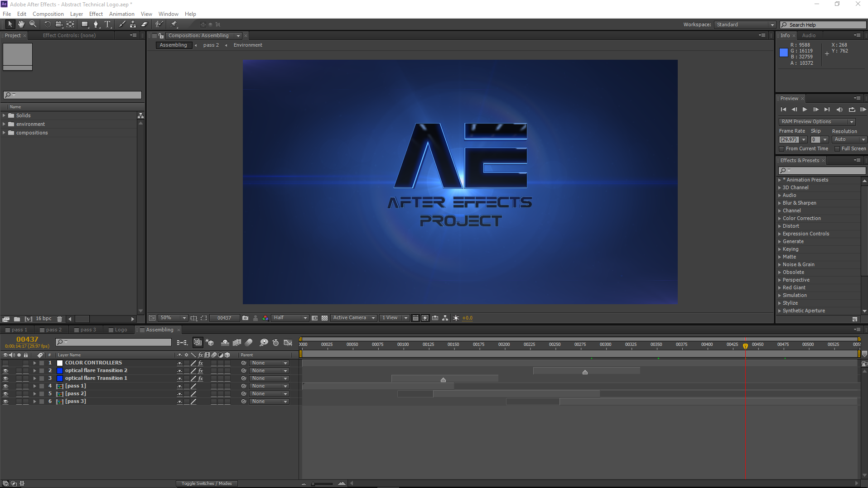Select the Brush tool

pos(122,24)
